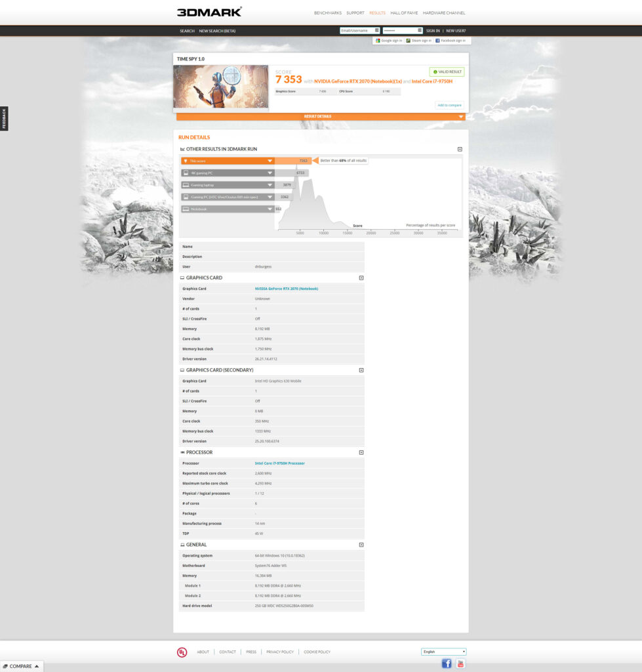Open the Facebook page icon in footer
The image size is (642, 672).
pos(447,663)
